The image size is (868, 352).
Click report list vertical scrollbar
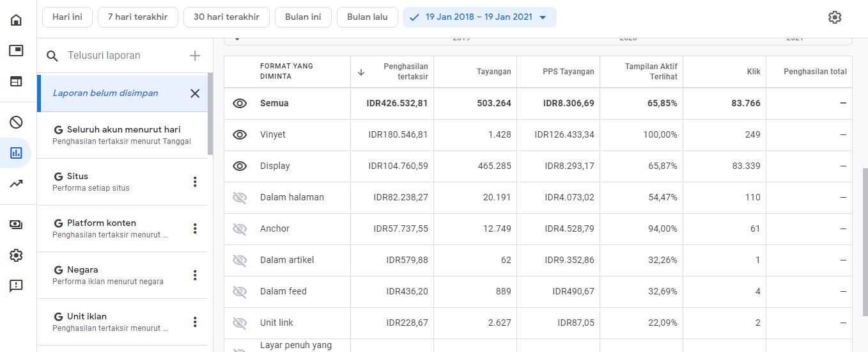click(x=210, y=114)
